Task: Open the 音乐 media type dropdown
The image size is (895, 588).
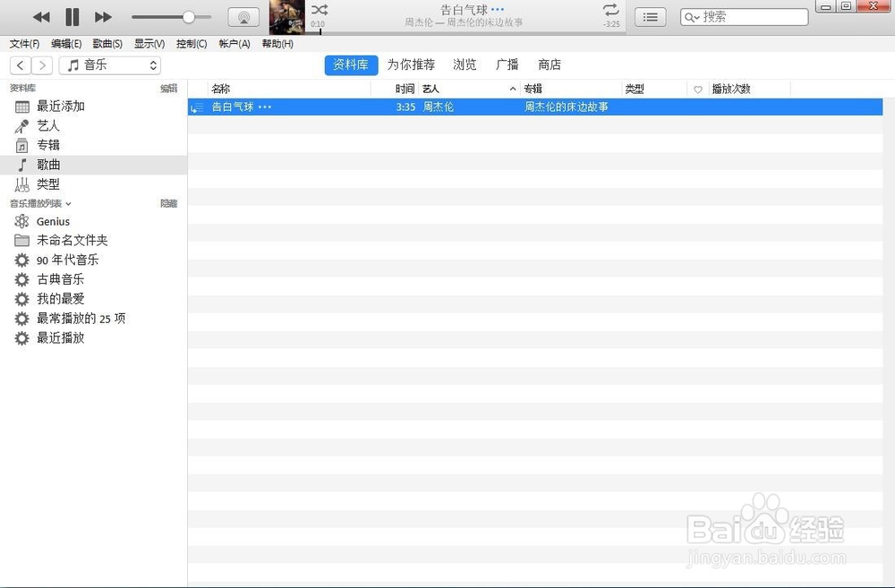Action: [x=109, y=65]
